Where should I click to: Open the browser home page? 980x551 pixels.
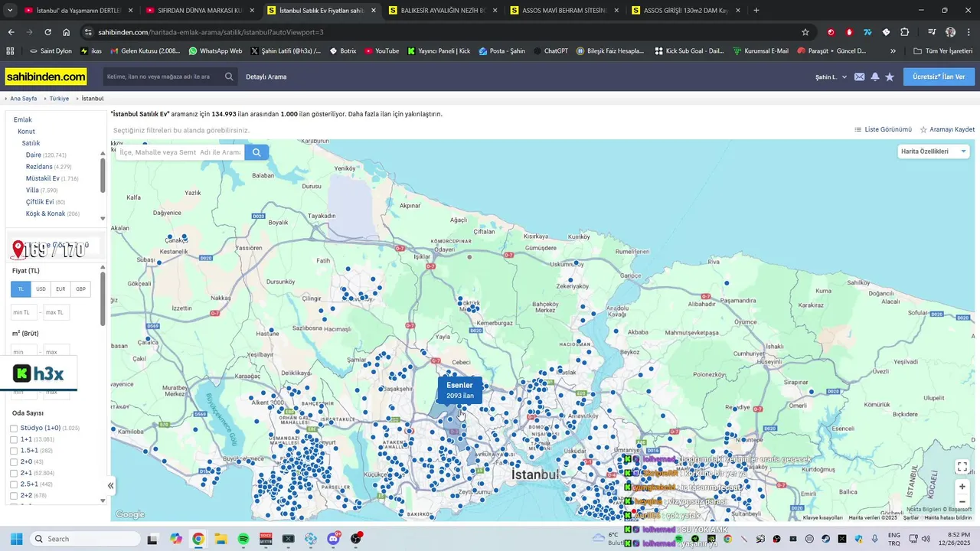click(67, 32)
